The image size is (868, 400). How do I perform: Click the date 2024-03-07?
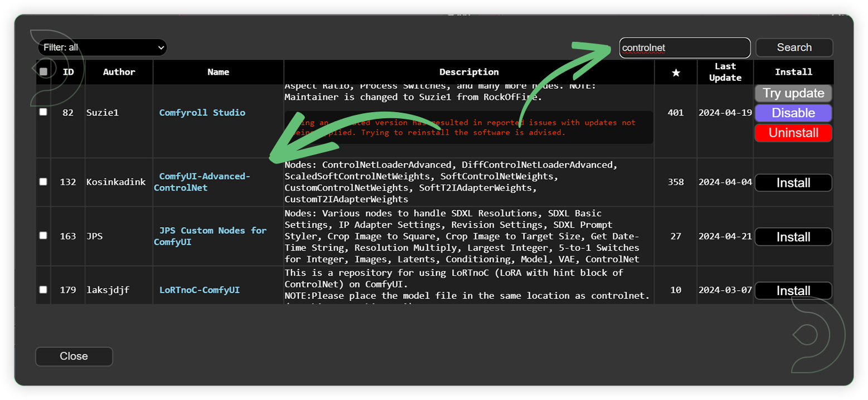(x=725, y=290)
